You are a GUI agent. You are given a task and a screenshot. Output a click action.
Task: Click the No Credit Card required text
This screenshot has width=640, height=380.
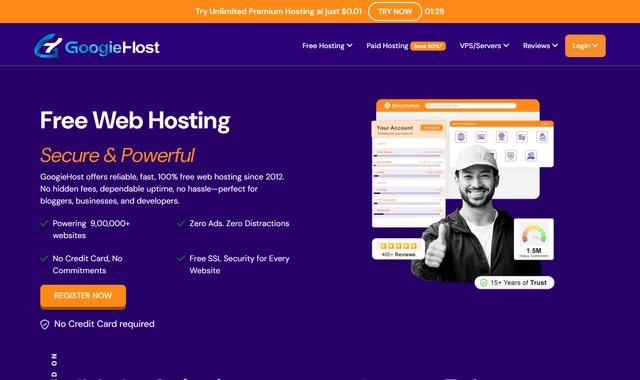coord(104,324)
